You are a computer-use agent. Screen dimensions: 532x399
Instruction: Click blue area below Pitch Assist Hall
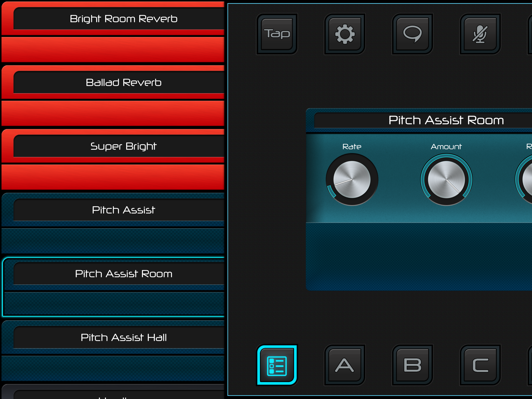click(x=113, y=368)
